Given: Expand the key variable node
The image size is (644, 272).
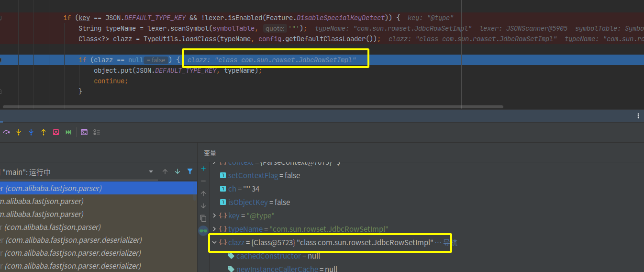Looking at the screenshot, I should pos(214,215).
